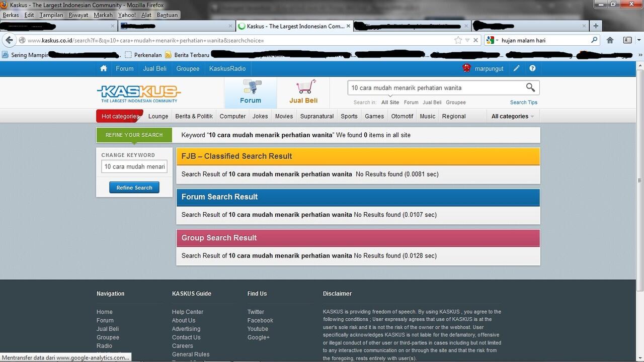Click the browser search bar magnifier
Screen dimensions: 644x362
[x=594, y=40]
